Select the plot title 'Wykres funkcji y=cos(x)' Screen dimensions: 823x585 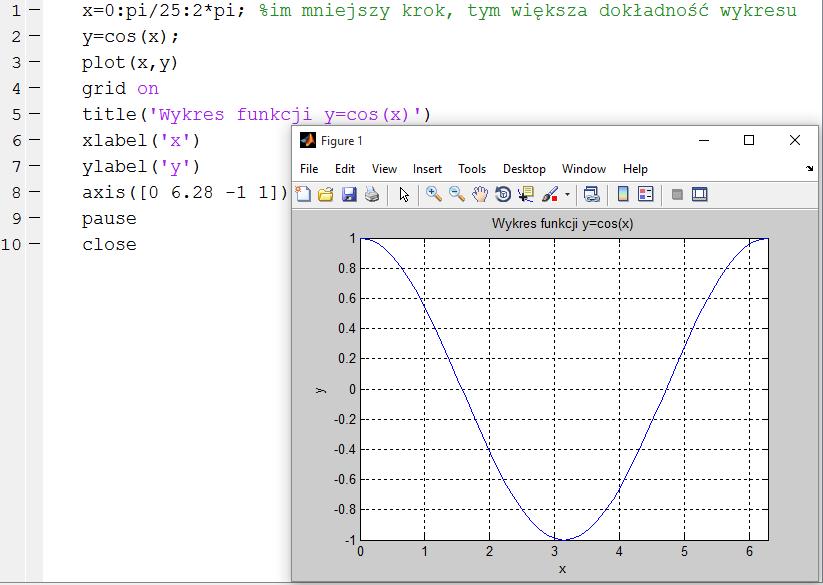pos(563,224)
